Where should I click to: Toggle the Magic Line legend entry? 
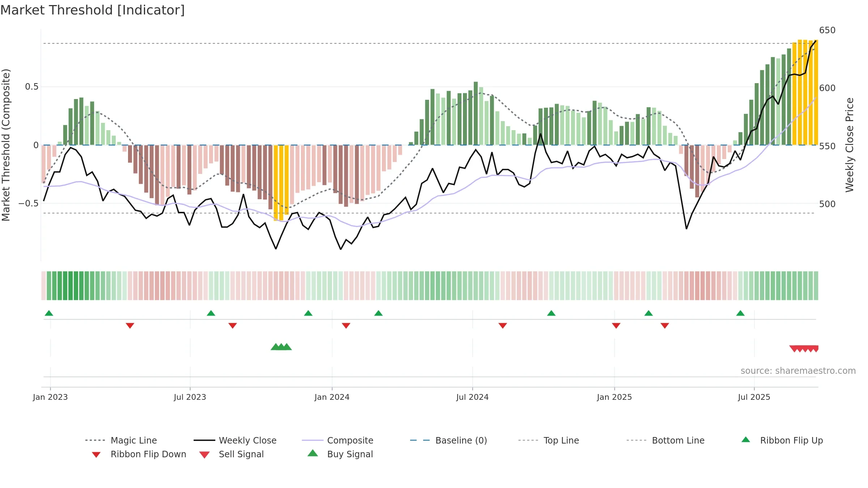(121, 440)
